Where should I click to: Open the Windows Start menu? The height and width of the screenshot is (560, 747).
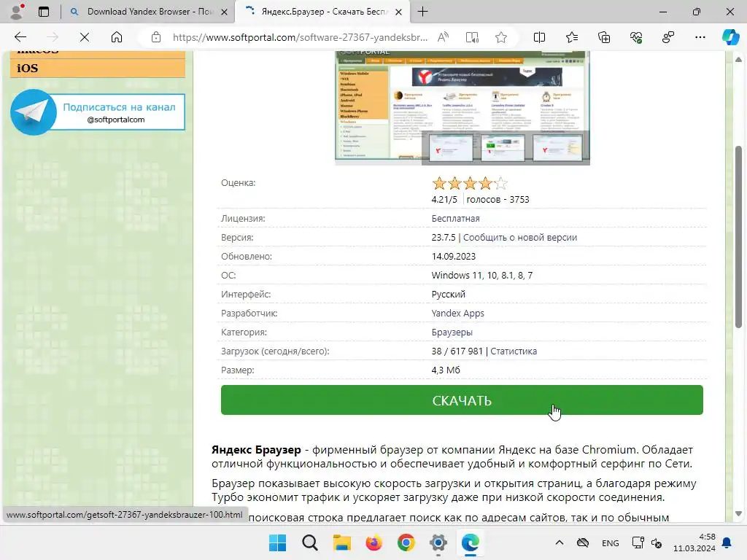point(277,542)
